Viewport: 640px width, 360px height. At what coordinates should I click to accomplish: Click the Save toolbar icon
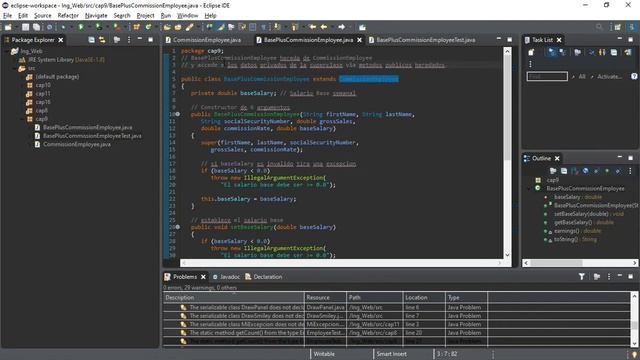25,27
